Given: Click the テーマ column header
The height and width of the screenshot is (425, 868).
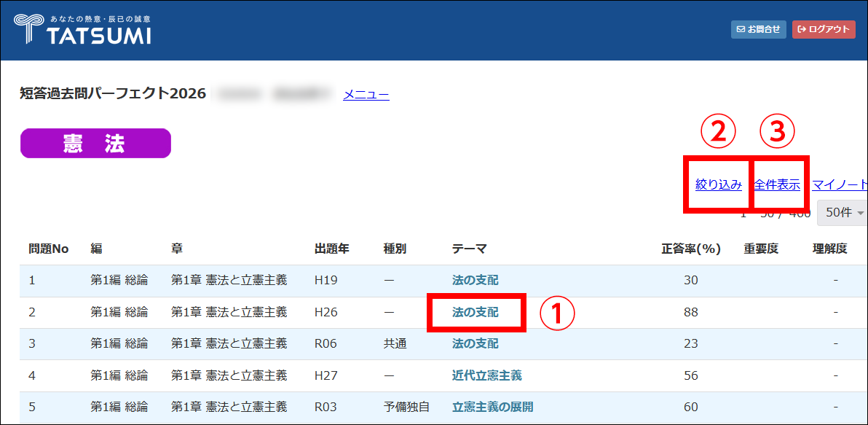Looking at the screenshot, I should pos(469,249).
